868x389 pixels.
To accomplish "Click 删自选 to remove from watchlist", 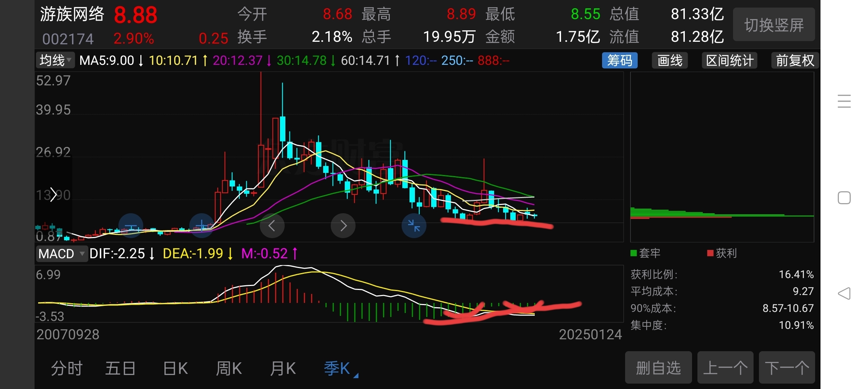I will point(658,367).
